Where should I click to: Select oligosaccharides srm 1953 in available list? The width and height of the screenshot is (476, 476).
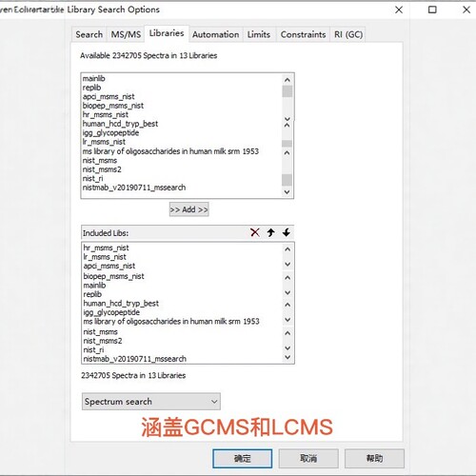tap(170, 151)
